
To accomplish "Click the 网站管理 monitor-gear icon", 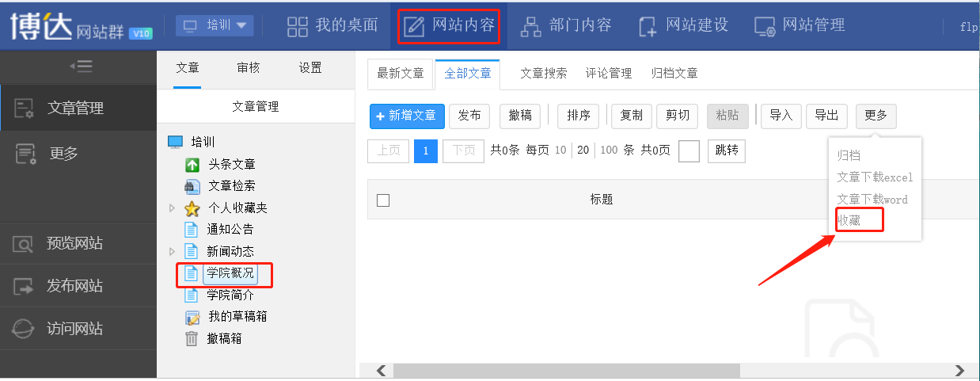I will pyautogui.click(x=765, y=26).
